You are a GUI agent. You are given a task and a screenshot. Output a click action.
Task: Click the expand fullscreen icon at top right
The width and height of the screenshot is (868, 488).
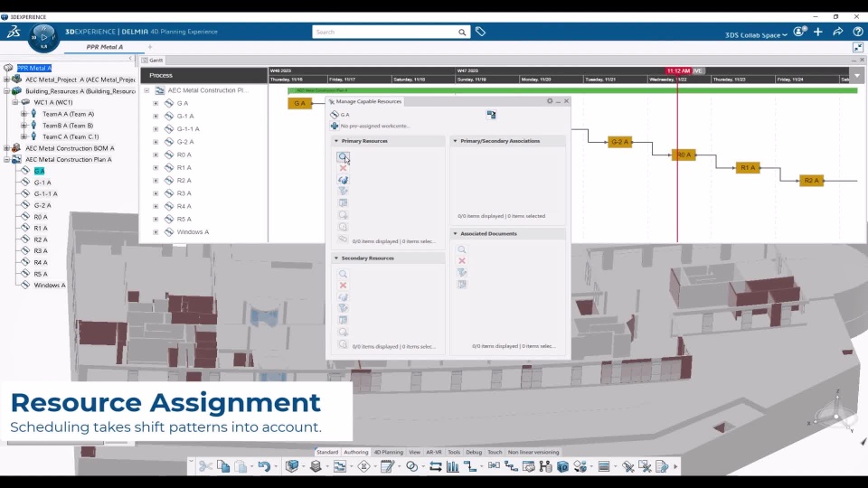click(x=857, y=48)
